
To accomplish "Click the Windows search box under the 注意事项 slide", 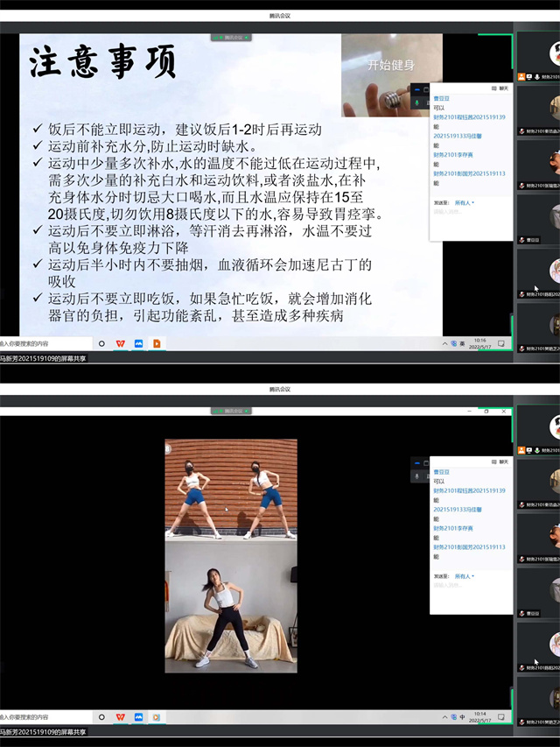I will point(45,343).
